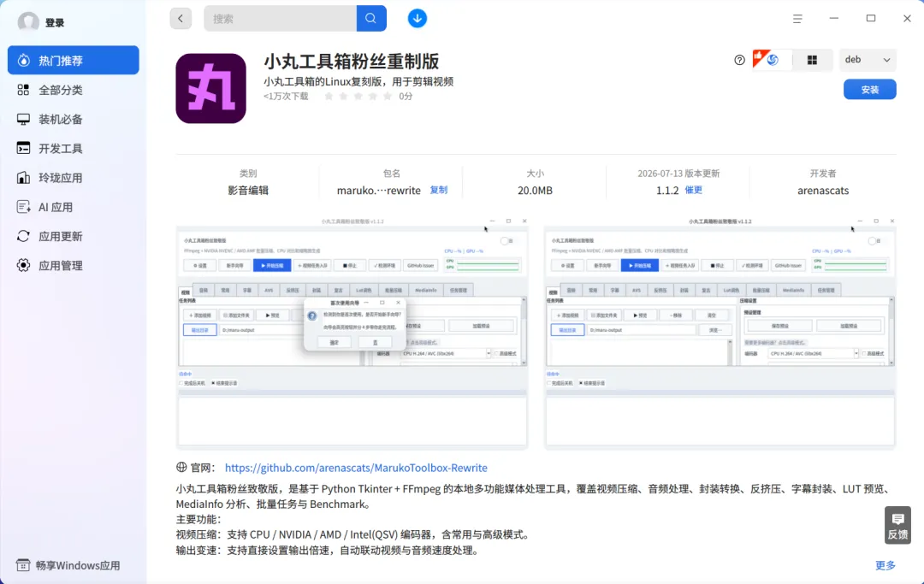The width and height of the screenshot is (924, 584).
Task: Click the 0分 rating score
Action: pos(406,96)
